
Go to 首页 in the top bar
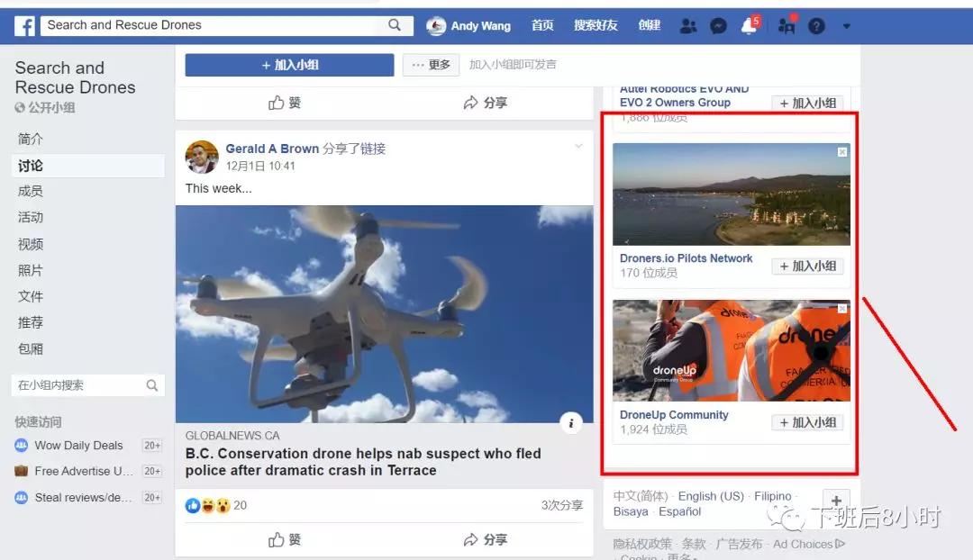[542, 25]
